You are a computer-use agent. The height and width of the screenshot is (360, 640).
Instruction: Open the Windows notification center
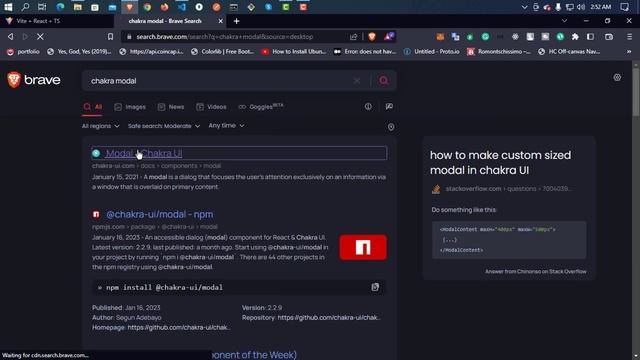pyautogui.click(x=624, y=7)
